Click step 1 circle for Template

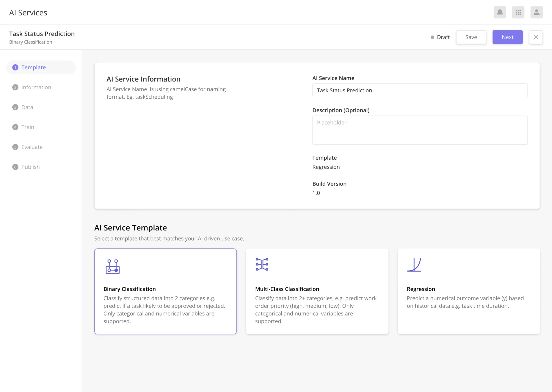tap(15, 68)
